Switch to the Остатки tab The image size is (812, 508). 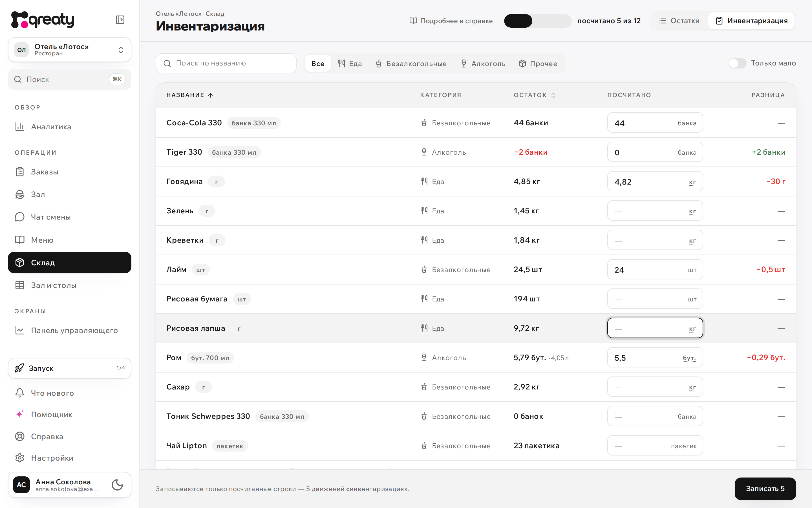click(679, 21)
